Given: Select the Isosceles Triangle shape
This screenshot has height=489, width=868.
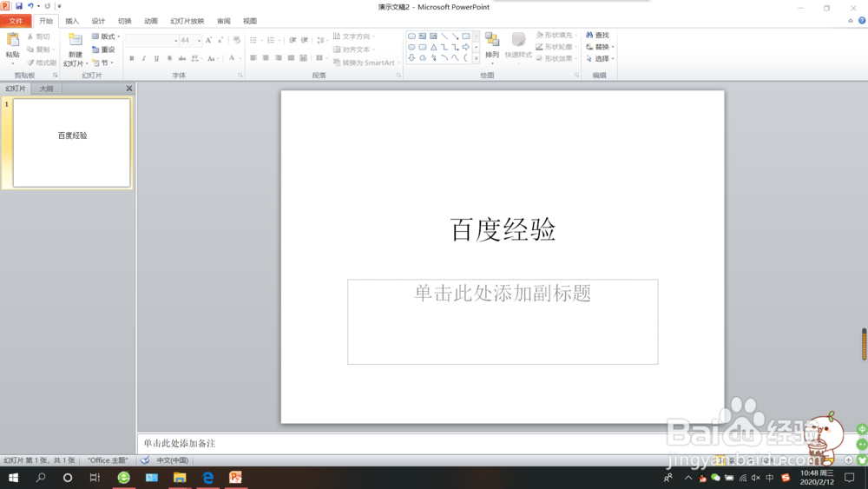Looking at the screenshot, I should (433, 47).
